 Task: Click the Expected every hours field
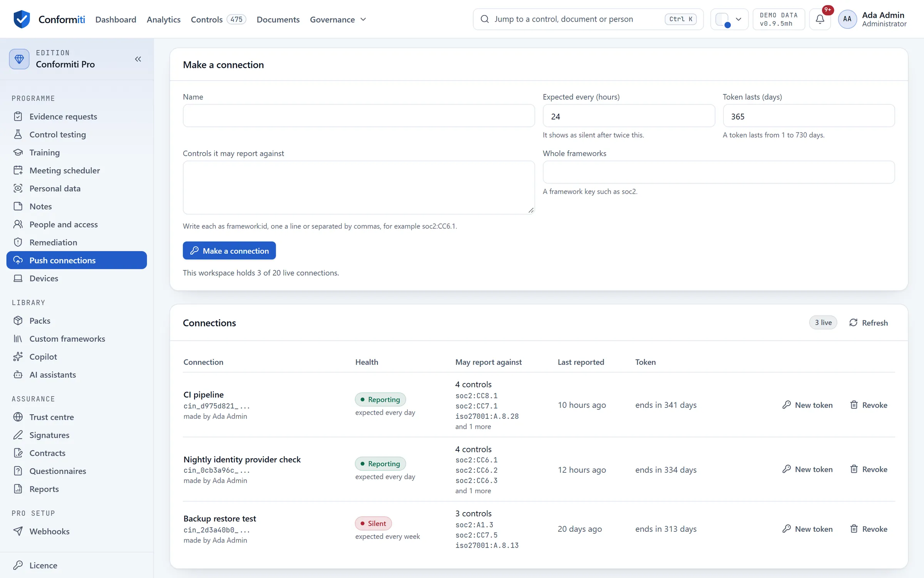[x=629, y=116]
